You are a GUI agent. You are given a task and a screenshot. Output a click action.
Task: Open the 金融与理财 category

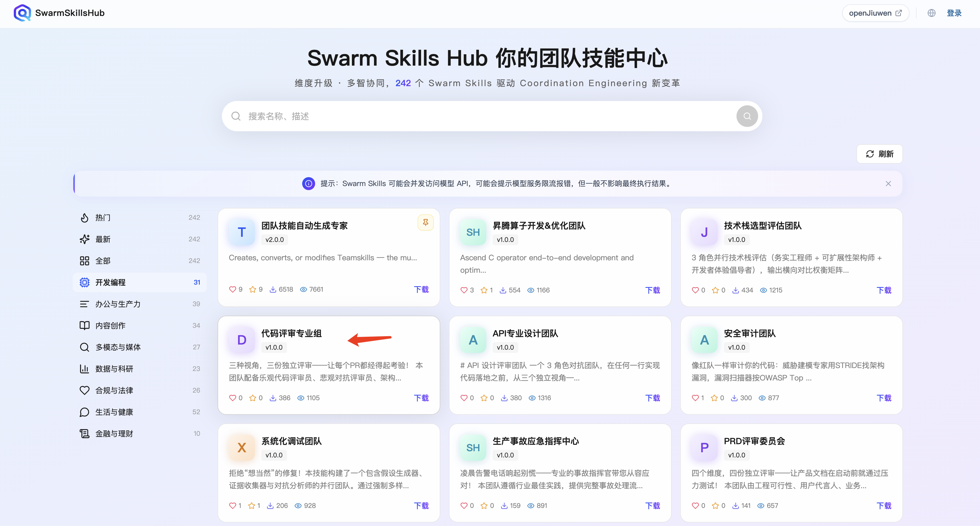tap(140, 434)
